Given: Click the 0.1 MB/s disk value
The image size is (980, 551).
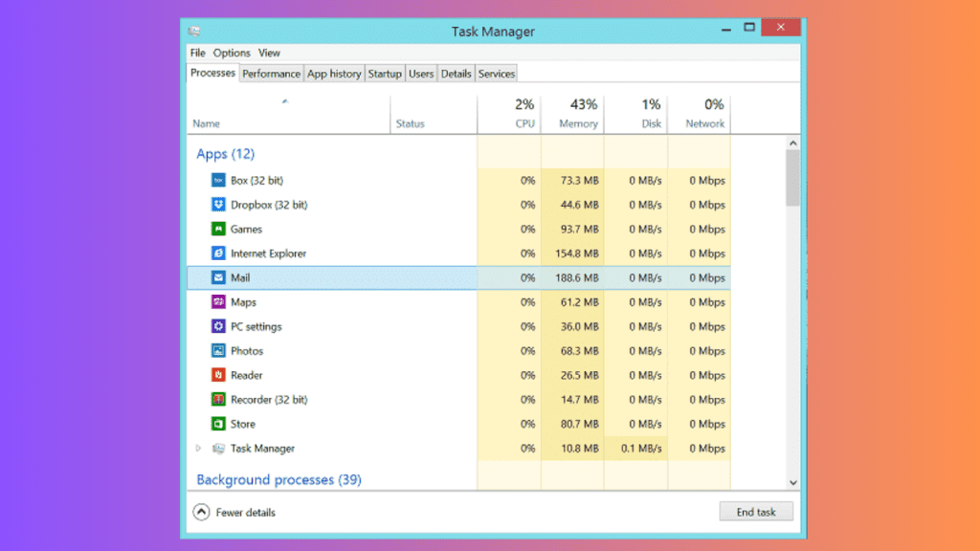Looking at the screenshot, I should click(641, 449).
